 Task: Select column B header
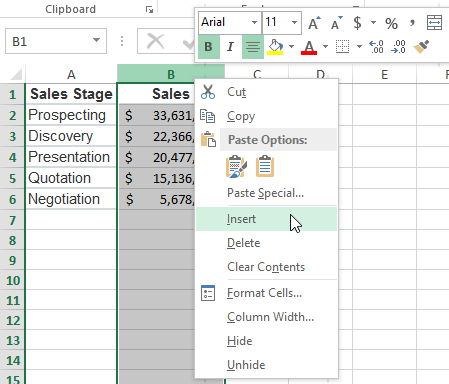[x=171, y=74]
